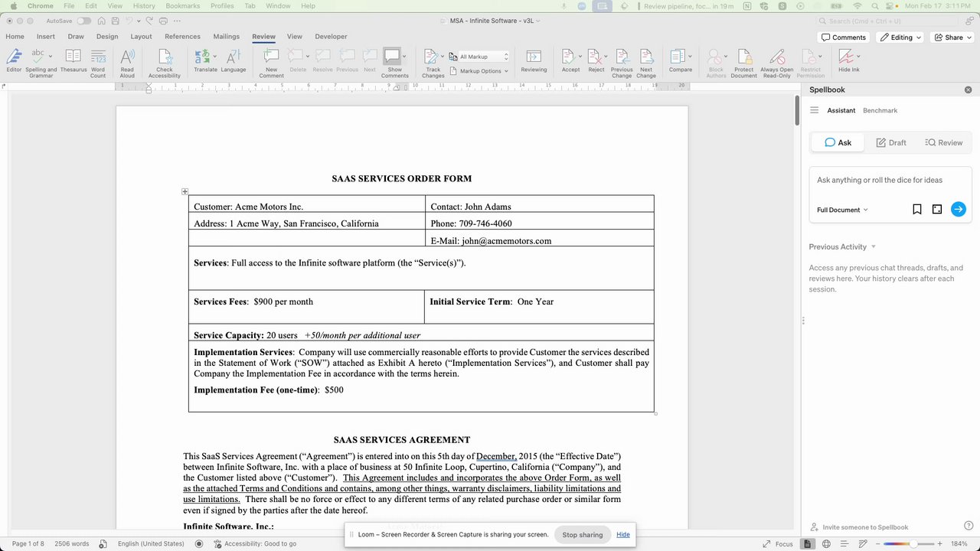Select the Draft tab in Spellbook
Viewport: 980px width, 551px height.
point(891,142)
